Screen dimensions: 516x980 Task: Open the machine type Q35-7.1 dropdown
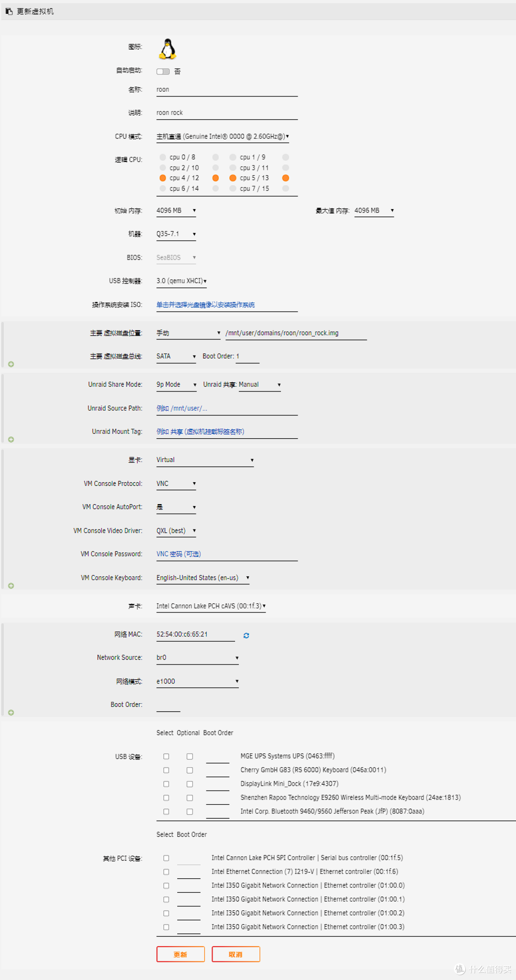(x=176, y=234)
